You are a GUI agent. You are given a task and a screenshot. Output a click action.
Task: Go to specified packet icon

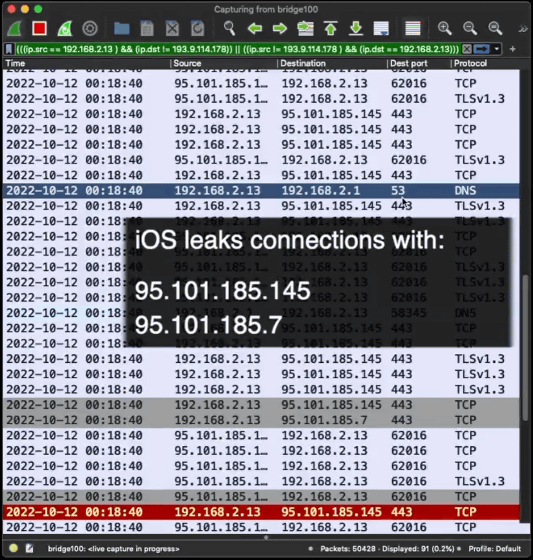305,29
